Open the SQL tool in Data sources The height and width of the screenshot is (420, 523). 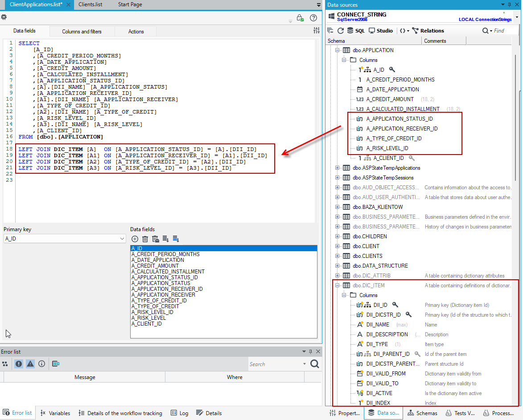pos(355,31)
